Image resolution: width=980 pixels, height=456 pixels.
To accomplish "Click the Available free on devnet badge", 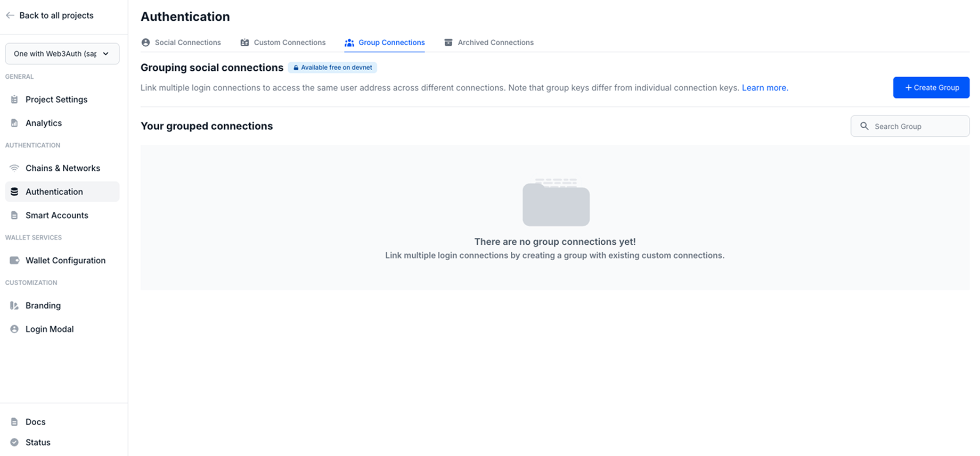I will click(332, 67).
